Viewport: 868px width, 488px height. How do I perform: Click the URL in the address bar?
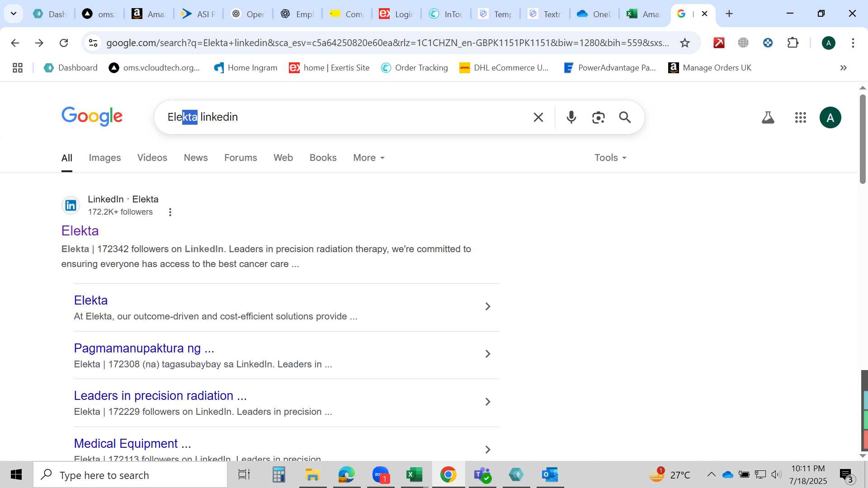pos(387,43)
